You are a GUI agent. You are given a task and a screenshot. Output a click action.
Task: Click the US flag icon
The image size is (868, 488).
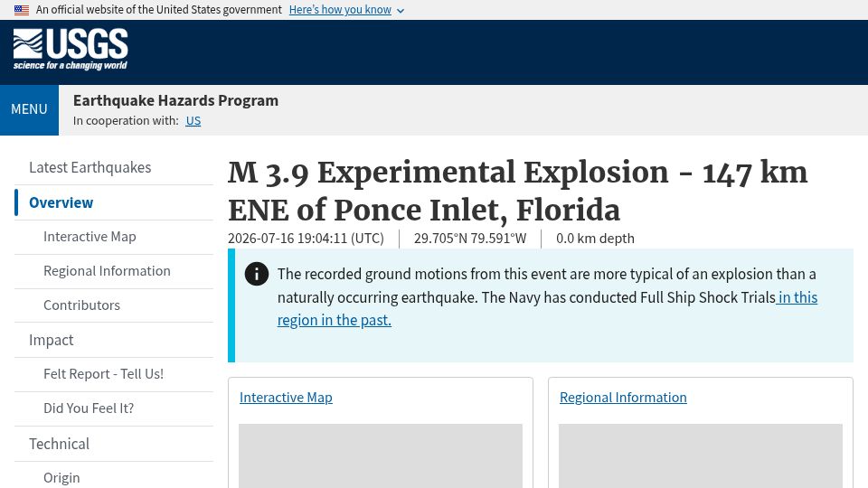pyautogui.click(x=22, y=10)
